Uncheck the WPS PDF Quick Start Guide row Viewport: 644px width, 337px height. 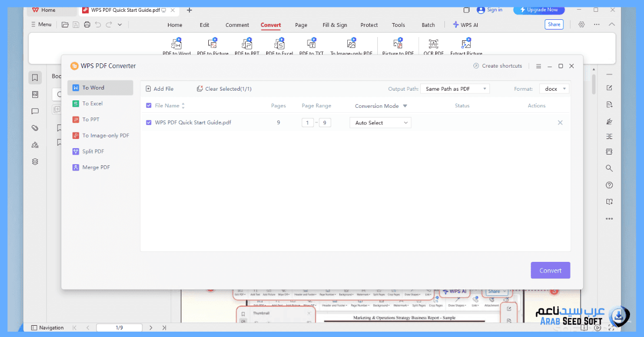point(149,122)
